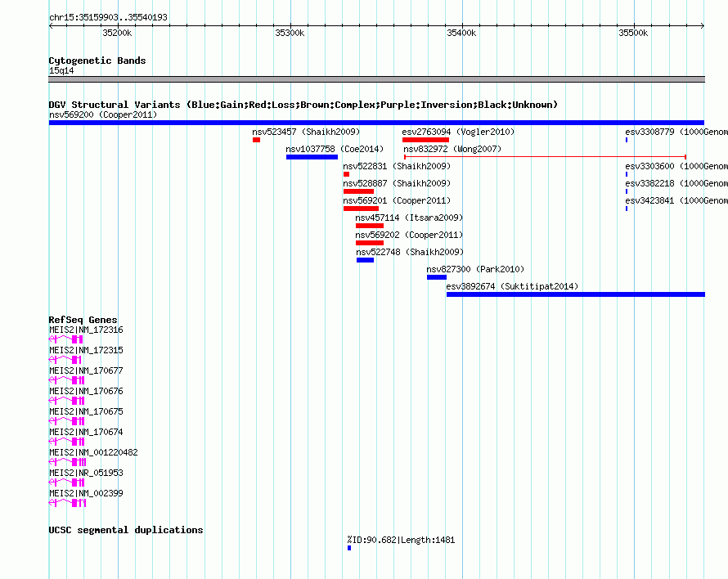Click the nsv522748 (Shaikh2009) gain variant
Viewport: 728px width, 579px height.
365,260
